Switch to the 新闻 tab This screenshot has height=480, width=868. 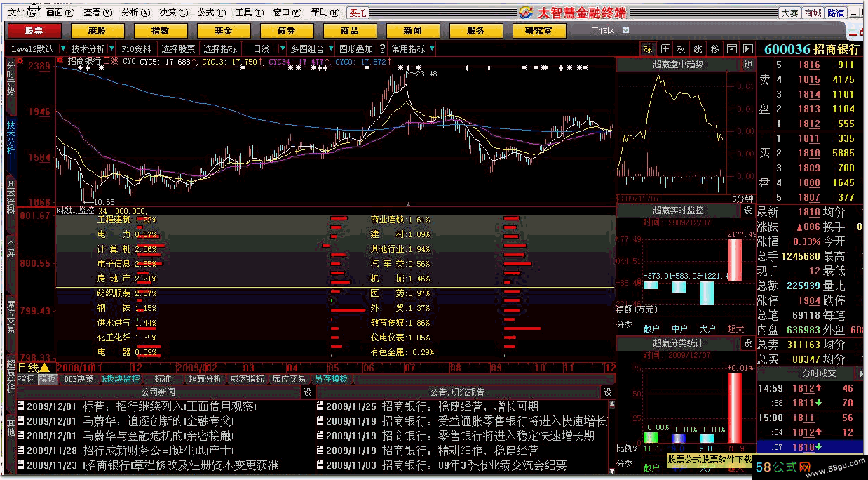412,31
